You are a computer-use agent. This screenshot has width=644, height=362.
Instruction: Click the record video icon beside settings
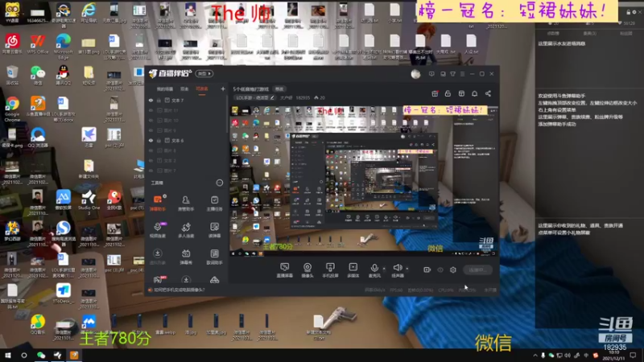tap(427, 269)
